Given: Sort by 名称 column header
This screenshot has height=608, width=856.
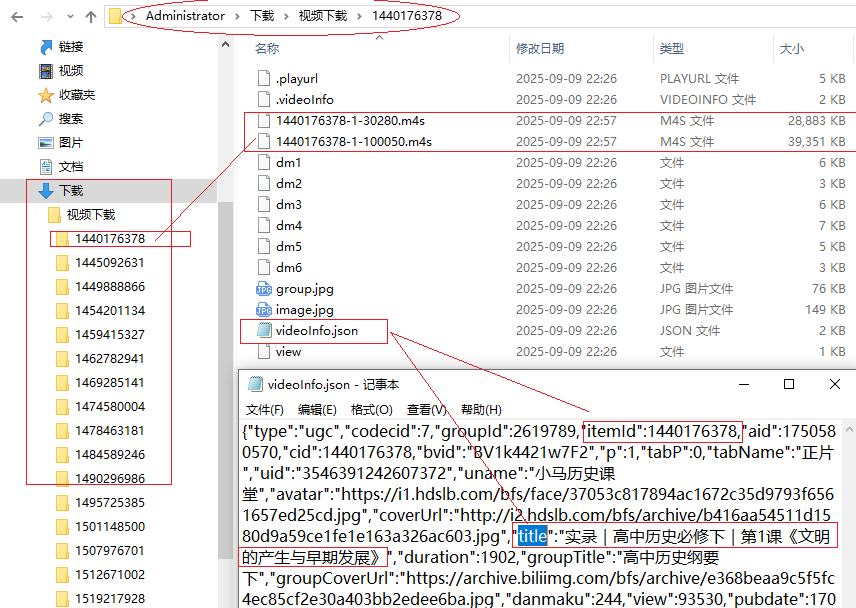Looking at the screenshot, I should click(266, 49).
